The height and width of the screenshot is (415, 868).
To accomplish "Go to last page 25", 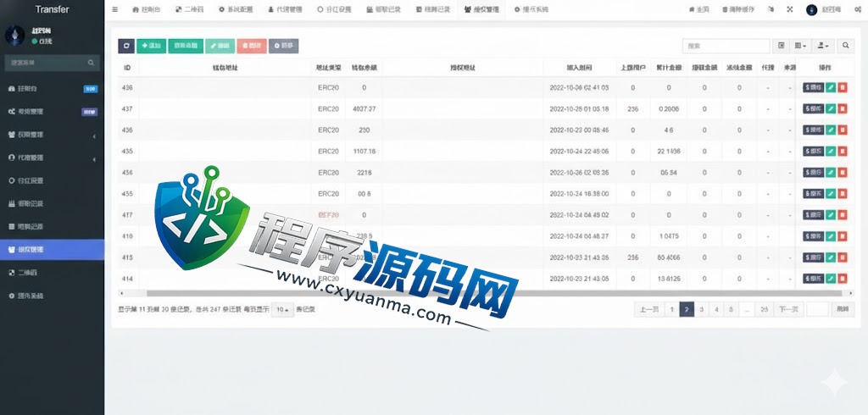I will click(x=765, y=309).
